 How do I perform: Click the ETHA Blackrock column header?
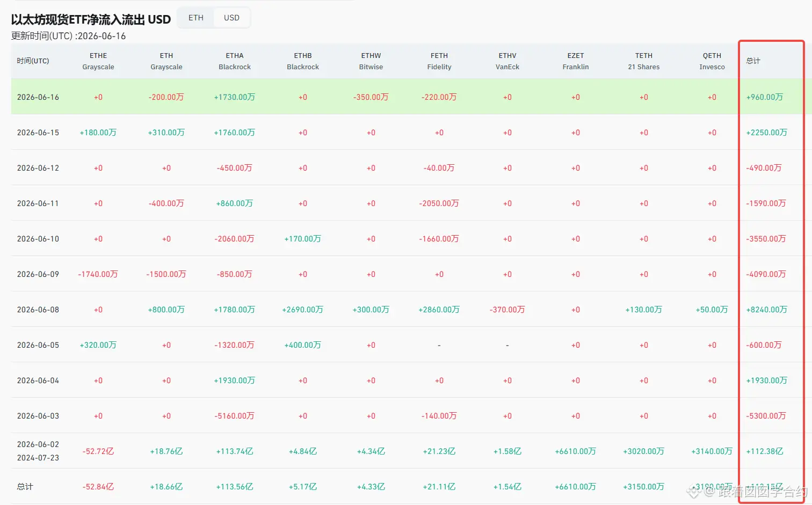(235, 61)
